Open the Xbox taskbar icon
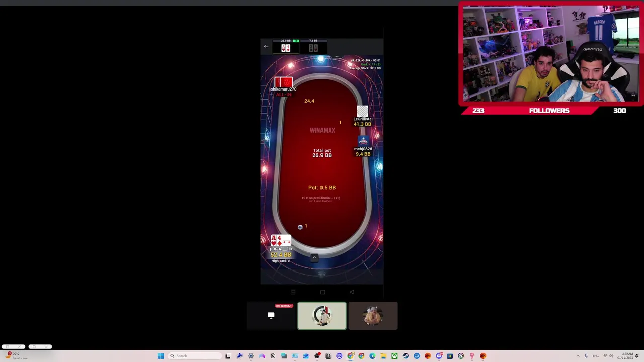Image resolution: width=644 pixels, height=362 pixels. [x=394, y=356]
